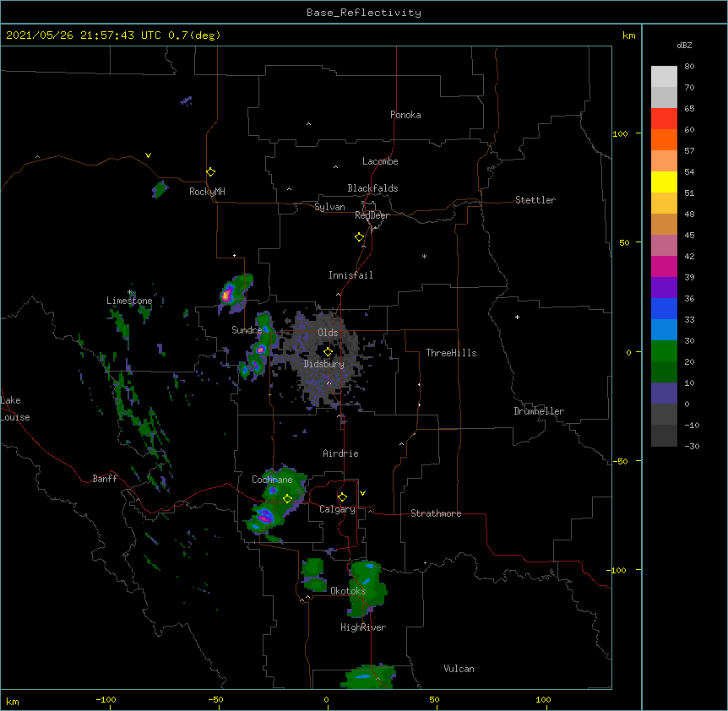Viewport: 728px width, 711px height.
Task: Click the Okotoks town label
Action: [x=348, y=591]
